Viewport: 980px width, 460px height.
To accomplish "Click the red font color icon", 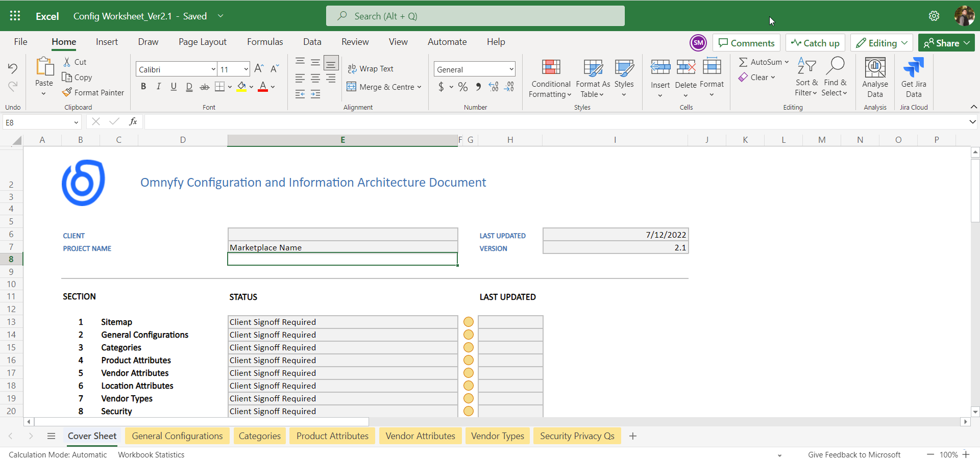I will point(263,87).
